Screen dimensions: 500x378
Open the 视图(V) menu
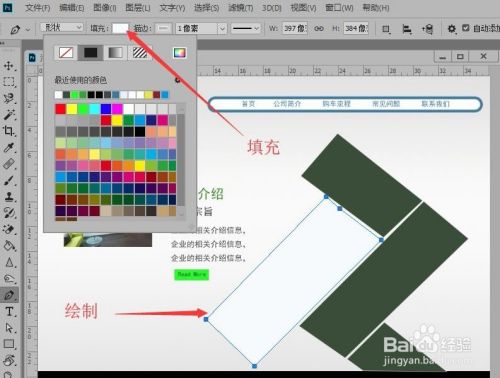point(303,8)
